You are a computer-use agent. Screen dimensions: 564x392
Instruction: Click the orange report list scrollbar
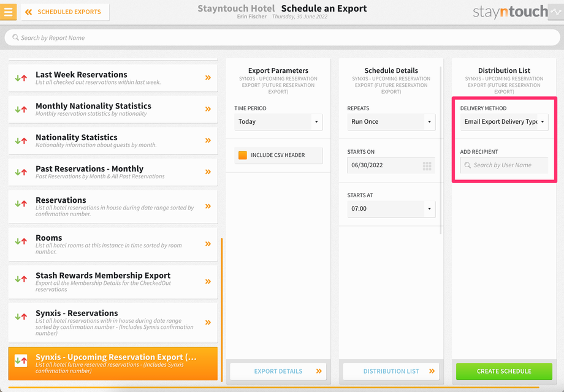(x=221, y=310)
